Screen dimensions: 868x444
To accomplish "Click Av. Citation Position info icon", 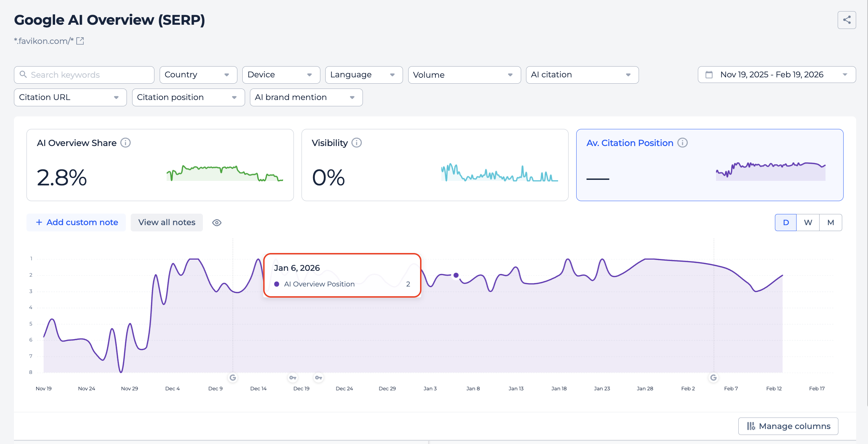I will (x=683, y=143).
